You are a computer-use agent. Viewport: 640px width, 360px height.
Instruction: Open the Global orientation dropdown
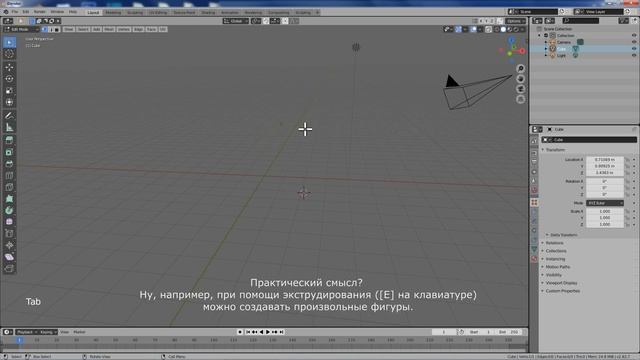(236, 21)
